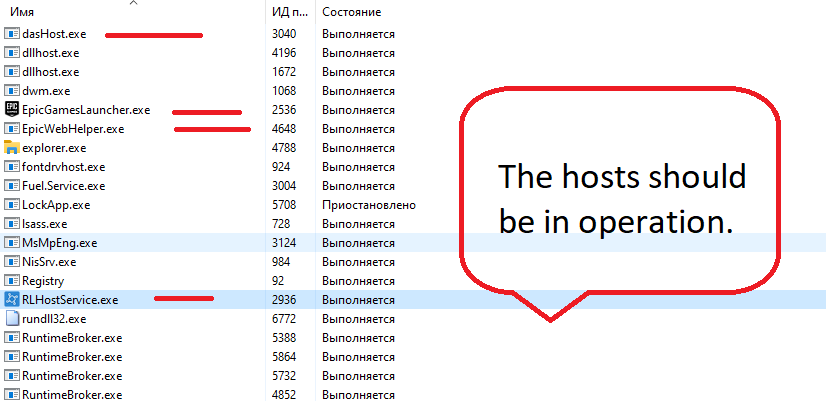Click the rundll32.exe file icon
This screenshot has width=826, height=401.
12,319
